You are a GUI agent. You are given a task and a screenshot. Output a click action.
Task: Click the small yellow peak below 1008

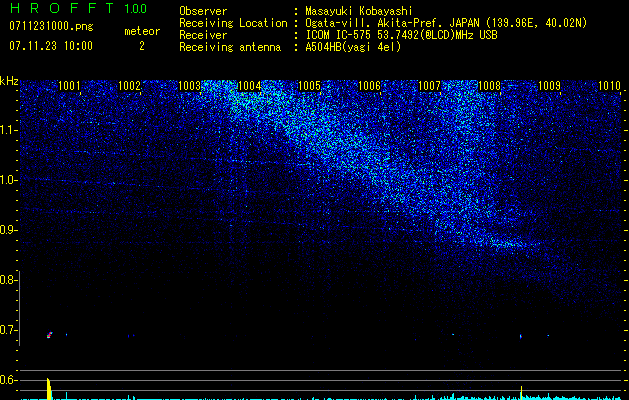point(521,393)
